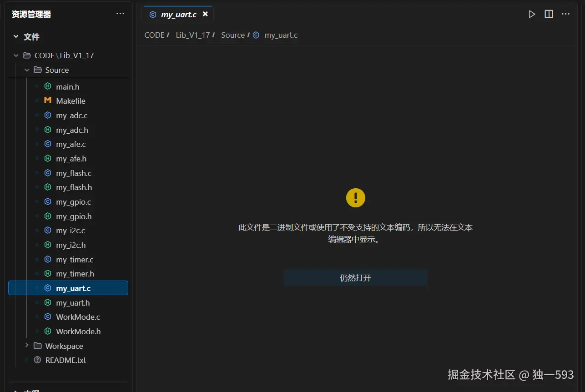The width and height of the screenshot is (585, 392).
Task: Close the my_uart.c tab
Action: tap(205, 14)
